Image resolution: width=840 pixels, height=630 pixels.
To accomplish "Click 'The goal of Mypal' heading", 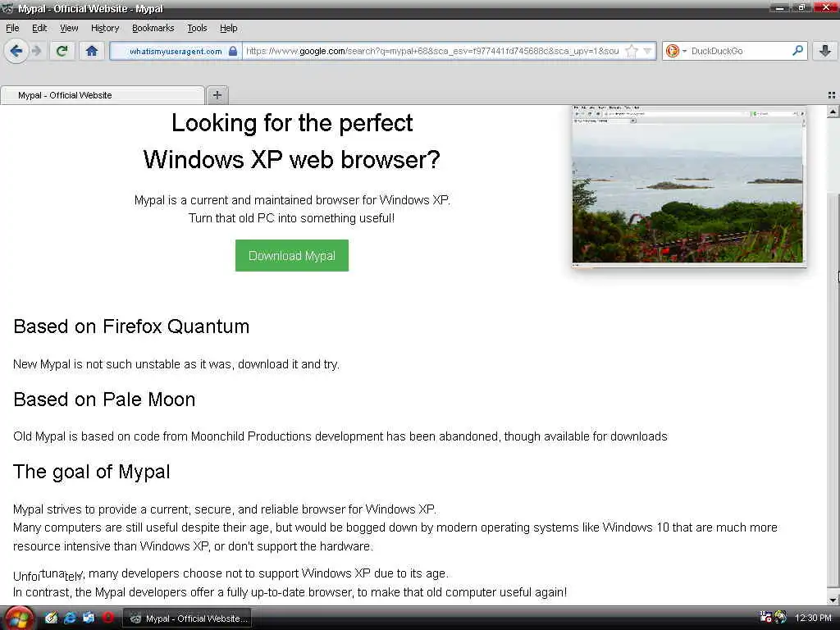I will (x=92, y=472).
